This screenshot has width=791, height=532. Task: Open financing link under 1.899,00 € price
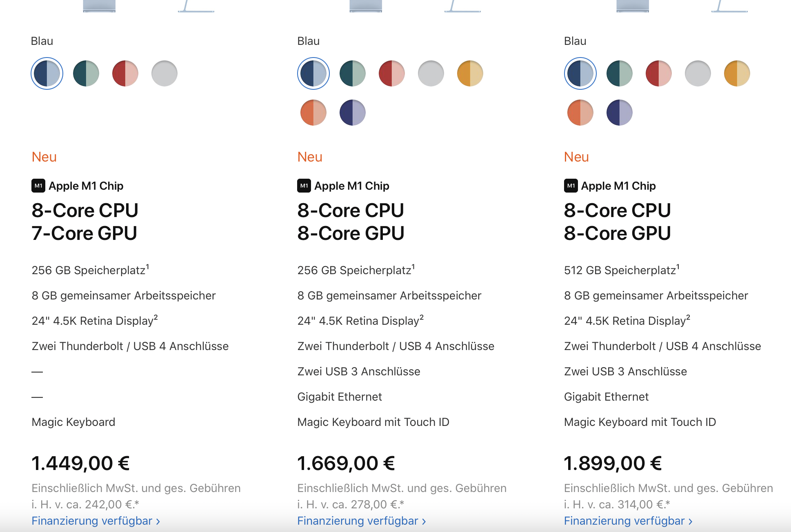point(628,521)
